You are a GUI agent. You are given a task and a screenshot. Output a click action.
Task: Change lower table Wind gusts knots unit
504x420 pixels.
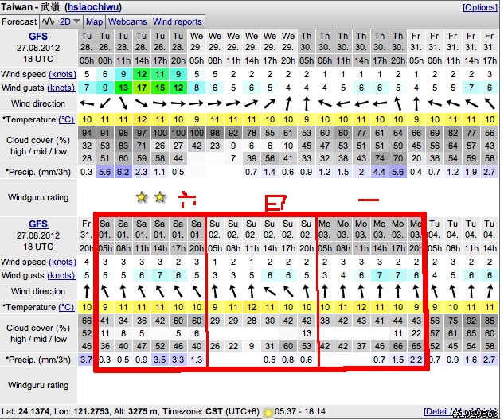pyautogui.click(x=61, y=275)
